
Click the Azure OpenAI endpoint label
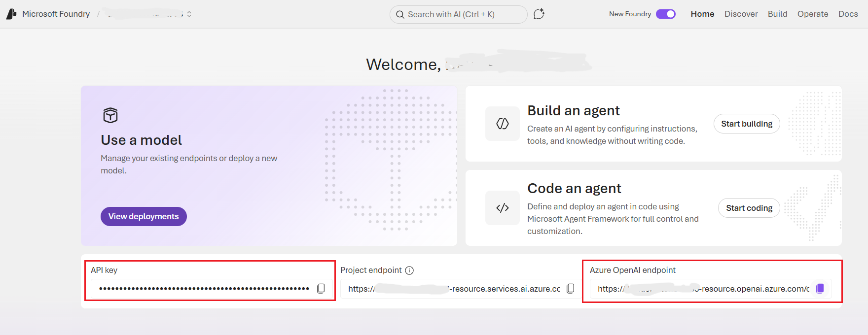coord(633,270)
